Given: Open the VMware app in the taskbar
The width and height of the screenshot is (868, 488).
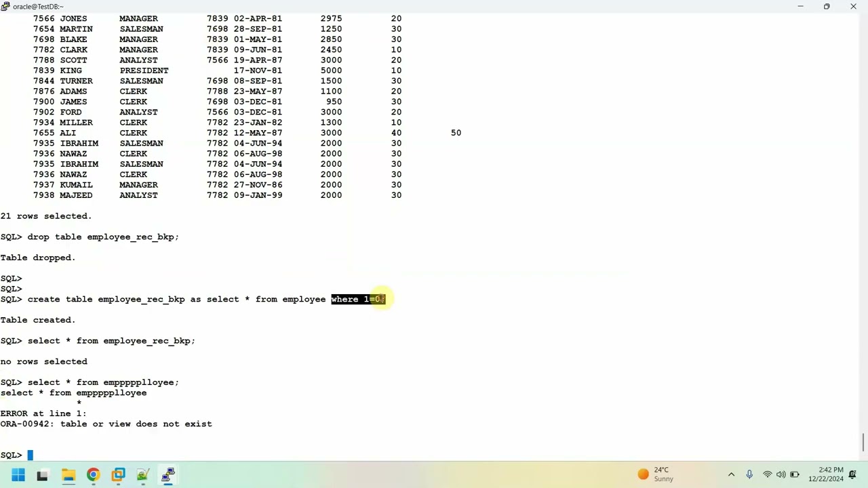Looking at the screenshot, I should click(x=118, y=475).
